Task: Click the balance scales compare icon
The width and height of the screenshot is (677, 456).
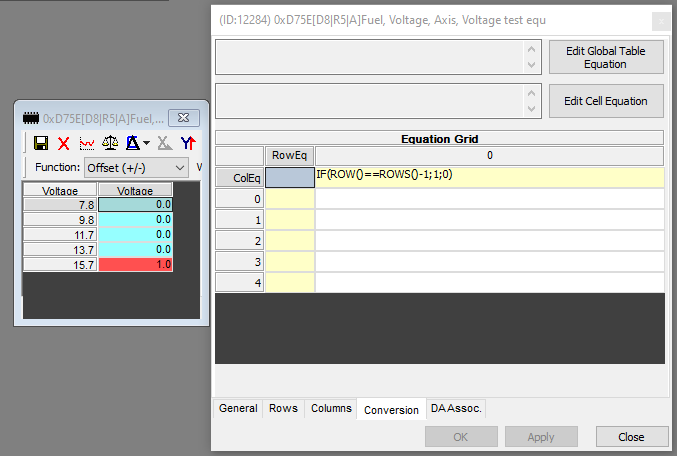Action: (109, 143)
